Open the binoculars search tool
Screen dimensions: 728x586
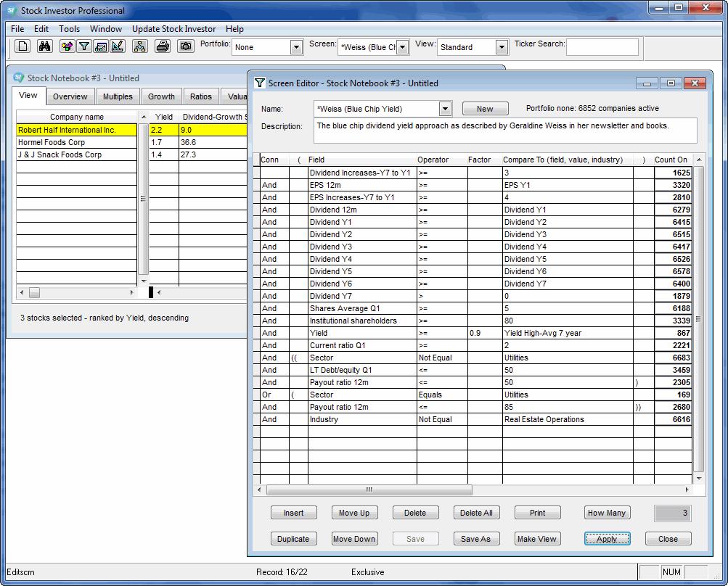coord(45,46)
